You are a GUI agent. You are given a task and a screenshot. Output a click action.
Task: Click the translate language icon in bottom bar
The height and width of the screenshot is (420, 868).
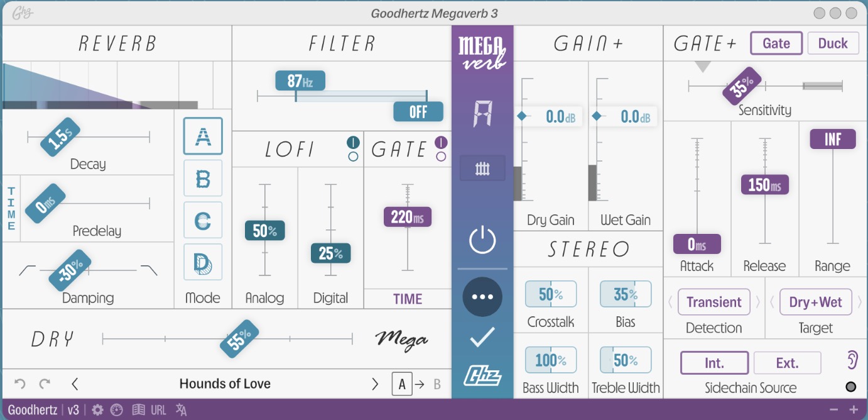[x=181, y=410]
